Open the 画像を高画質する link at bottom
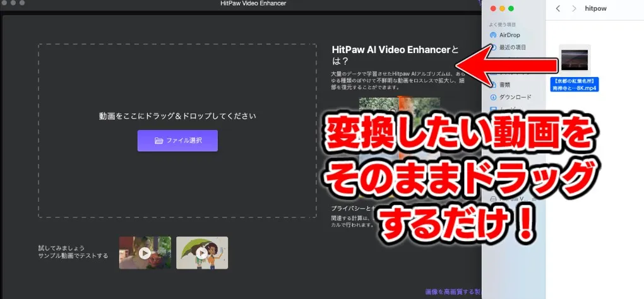The height and width of the screenshot is (299, 644). [x=453, y=293]
